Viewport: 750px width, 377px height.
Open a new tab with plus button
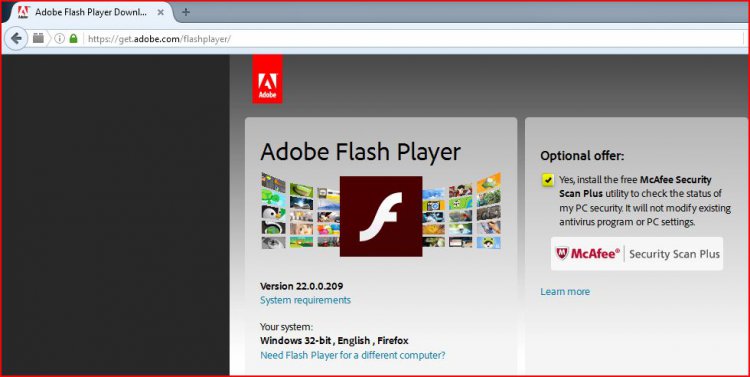(186, 12)
